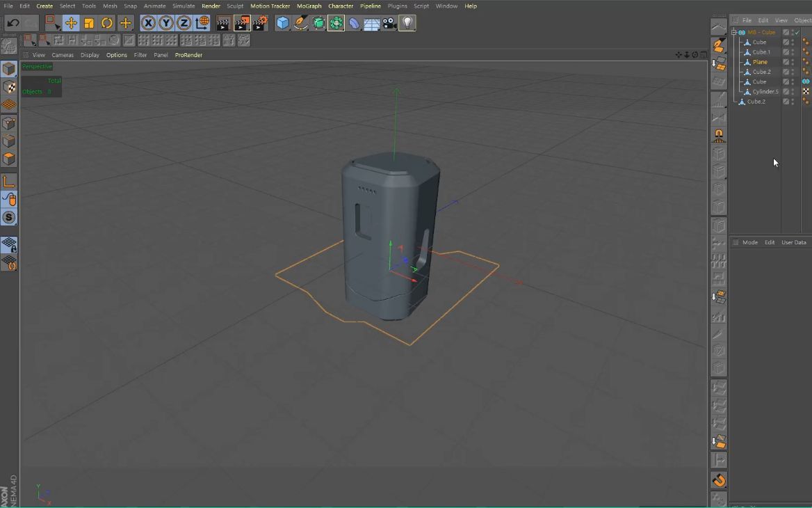
Task: Open the Display menu in the viewport
Action: [90, 54]
